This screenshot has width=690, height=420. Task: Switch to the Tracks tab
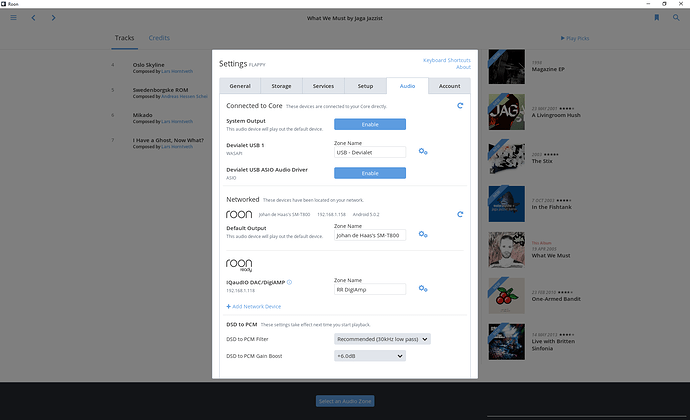pyautogui.click(x=125, y=38)
